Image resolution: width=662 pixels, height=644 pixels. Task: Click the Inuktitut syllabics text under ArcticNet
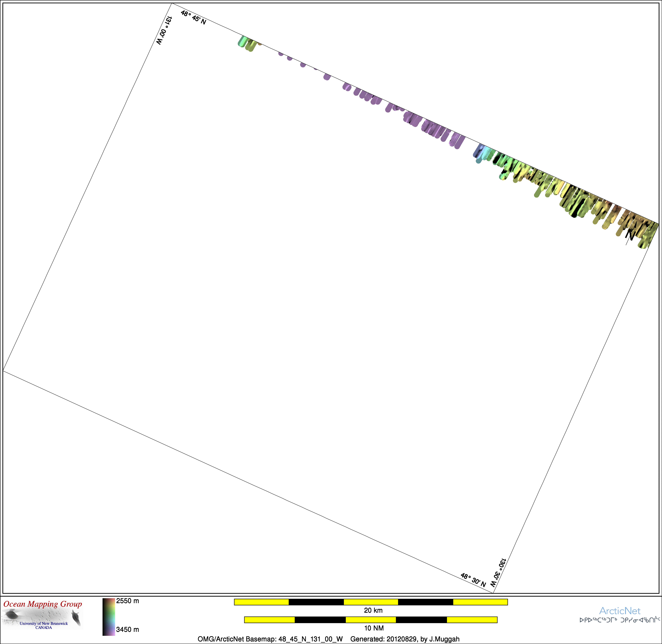pos(620,620)
